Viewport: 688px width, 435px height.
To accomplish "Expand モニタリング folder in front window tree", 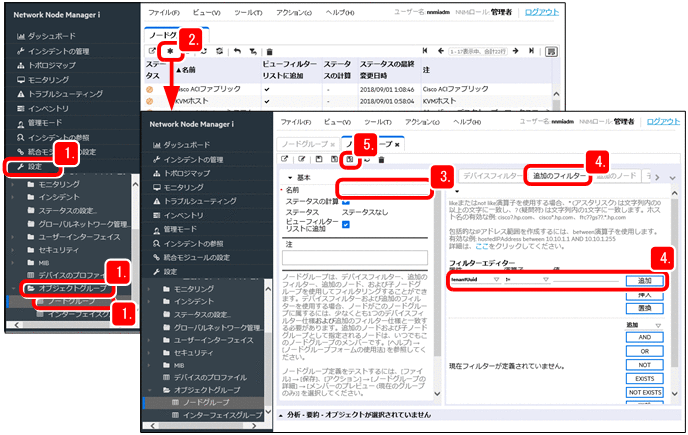I will (x=150, y=289).
